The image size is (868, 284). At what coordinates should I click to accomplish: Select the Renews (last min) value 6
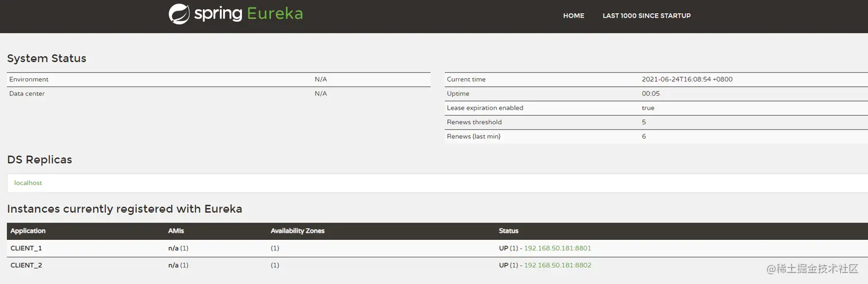click(644, 137)
